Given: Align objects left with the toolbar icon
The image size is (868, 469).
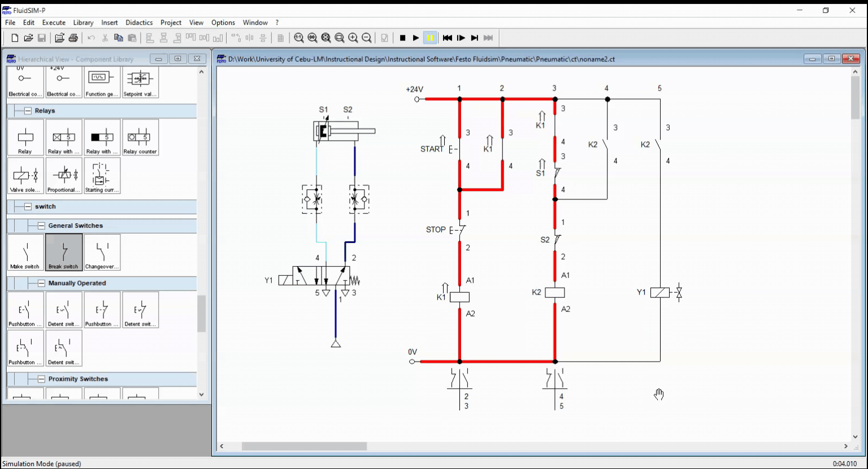Looking at the screenshot, I should tap(150, 38).
